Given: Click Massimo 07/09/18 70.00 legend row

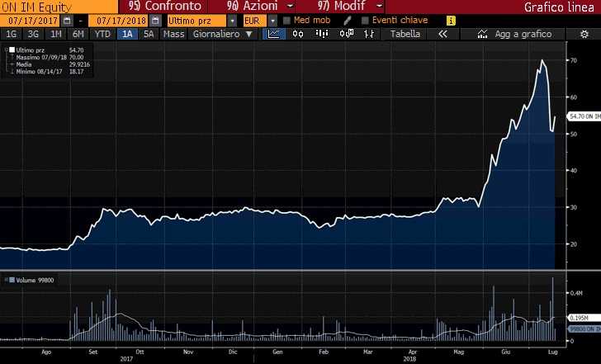Looking at the screenshot, I should [x=50, y=57].
